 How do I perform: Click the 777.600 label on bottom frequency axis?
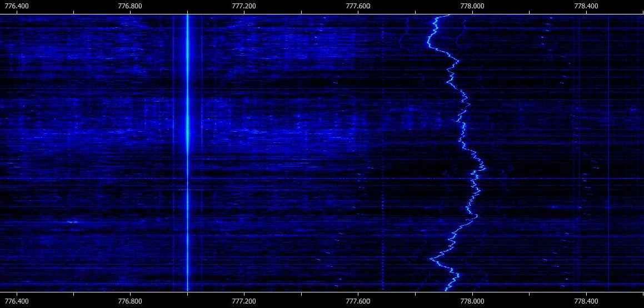(x=358, y=301)
